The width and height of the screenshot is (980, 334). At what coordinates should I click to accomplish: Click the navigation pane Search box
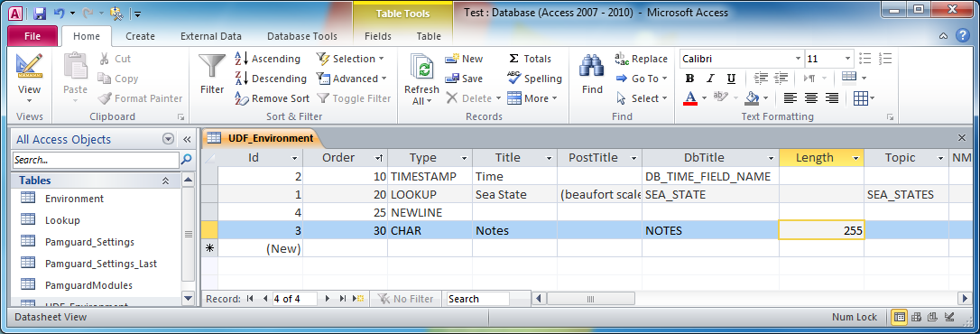click(96, 160)
